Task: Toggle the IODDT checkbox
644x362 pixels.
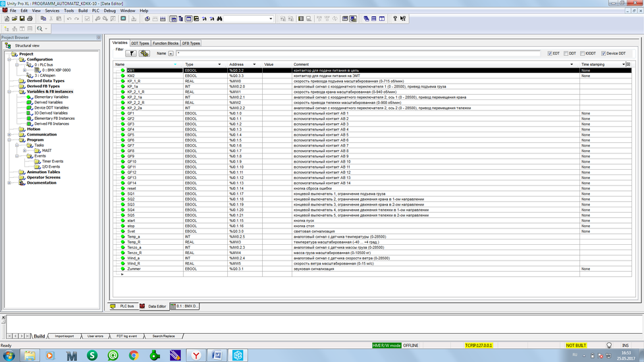Action: [x=582, y=53]
